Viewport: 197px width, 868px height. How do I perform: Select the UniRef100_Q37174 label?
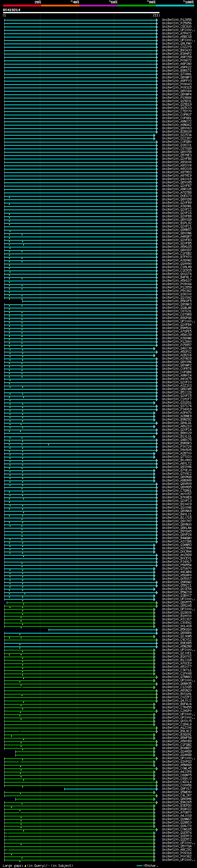[x=177, y=406]
